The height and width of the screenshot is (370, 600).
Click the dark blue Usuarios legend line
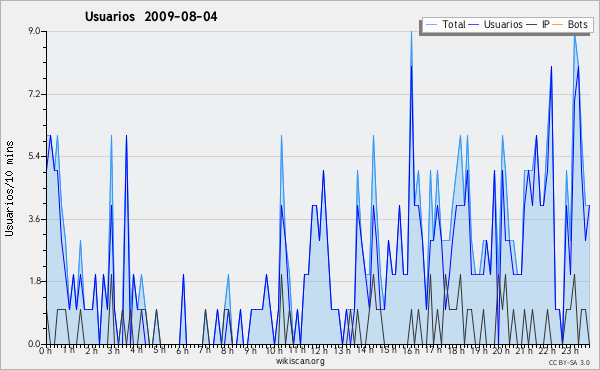[x=474, y=25]
